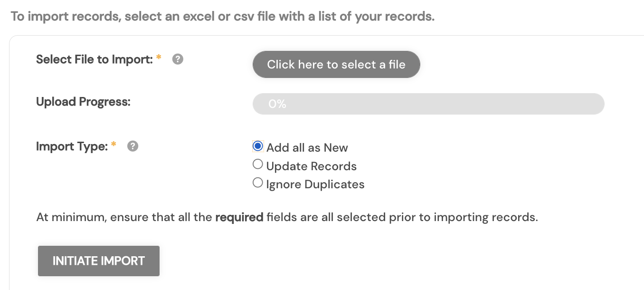The height and width of the screenshot is (290, 644).
Task: Click the "Upload Progress:" field label
Action: (x=83, y=102)
